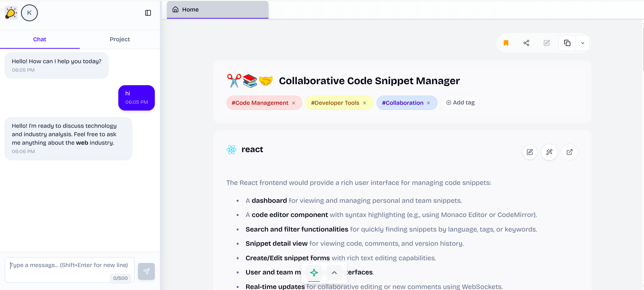
Task: Edit the react section
Action: (530, 152)
